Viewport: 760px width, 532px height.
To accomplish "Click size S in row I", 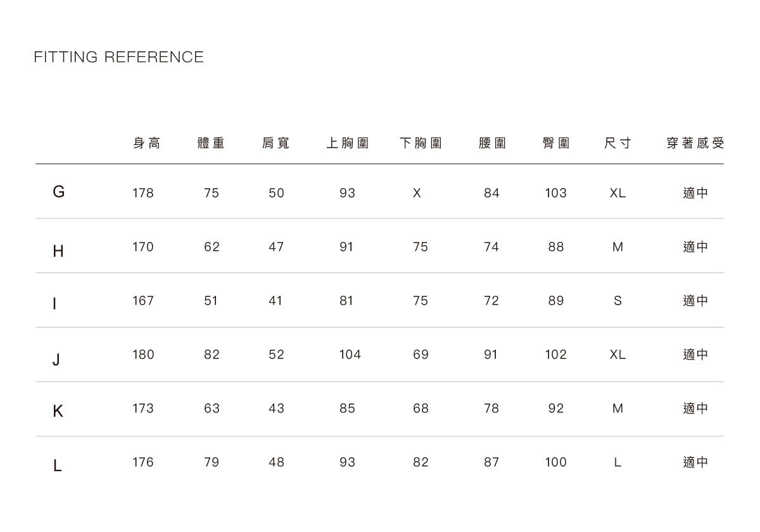I will [617, 301].
